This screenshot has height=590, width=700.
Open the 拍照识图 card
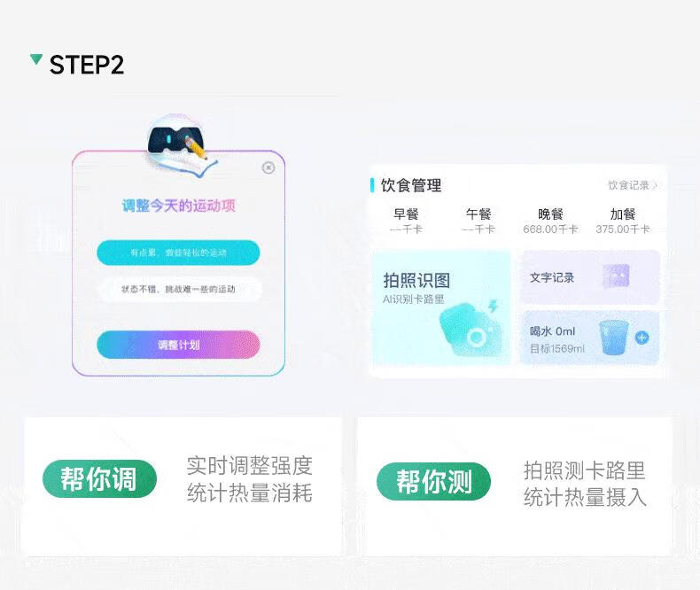441,307
